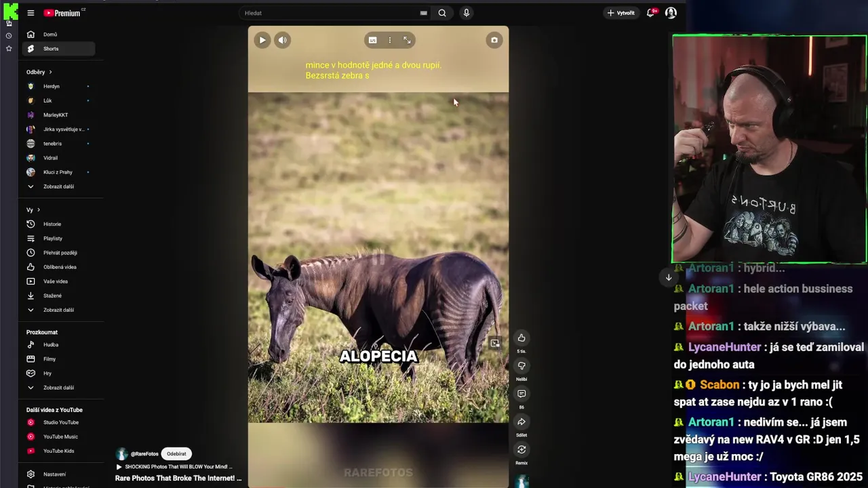This screenshot has width=868, height=488.
Task: Dislike the Short (Nelíbí)
Action: click(x=521, y=365)
